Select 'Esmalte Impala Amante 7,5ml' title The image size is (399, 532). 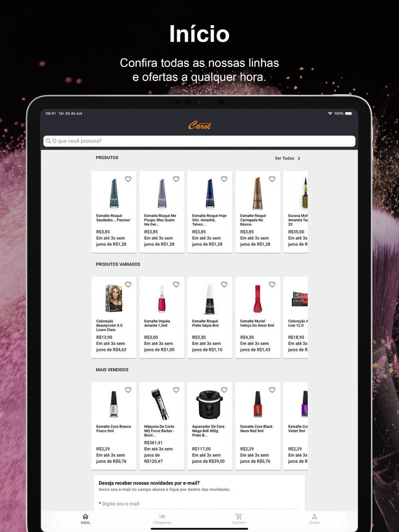click(157, 323)
